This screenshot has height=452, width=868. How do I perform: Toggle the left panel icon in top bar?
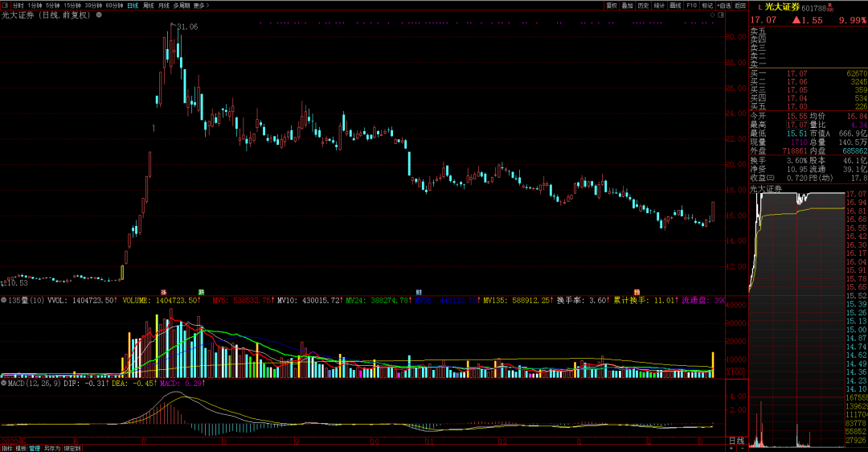(5, 6)
